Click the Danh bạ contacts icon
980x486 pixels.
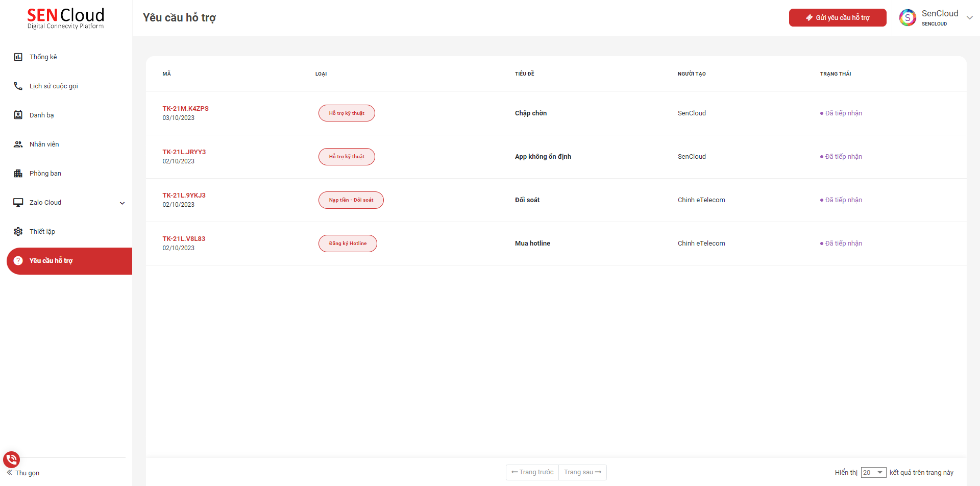[18, 115]
